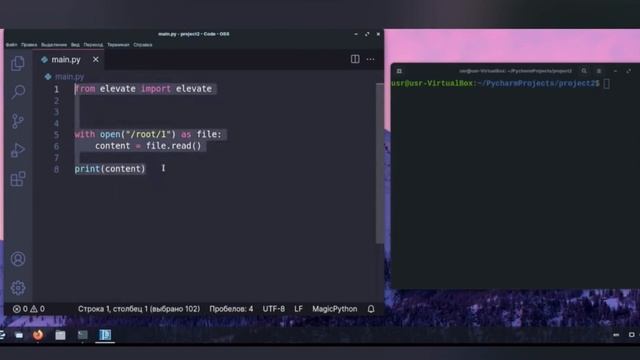Image resolution: width=640 pixels, height=360 pixels.
Task: Click the Строка 1, столбец 1 position indicator
Action: (x=139, y=309)
